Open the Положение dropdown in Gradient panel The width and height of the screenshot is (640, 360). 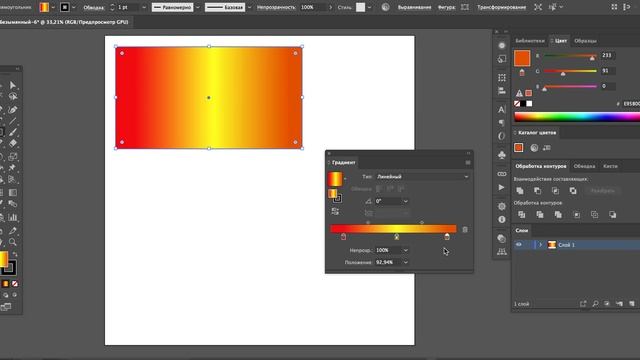405,262
